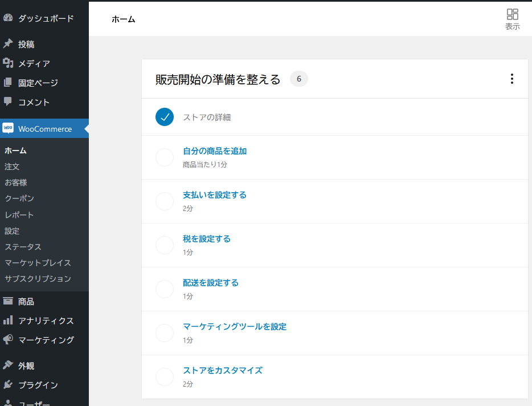
Task: Open クーポン in WooCommerce submenu
Action: point(19,198)
